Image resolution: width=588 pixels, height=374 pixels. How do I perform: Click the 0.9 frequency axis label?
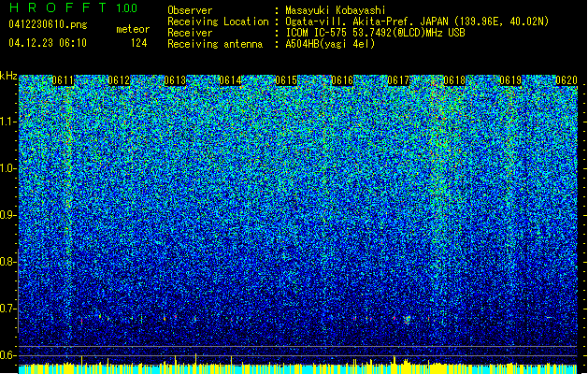tap(7, 215)
